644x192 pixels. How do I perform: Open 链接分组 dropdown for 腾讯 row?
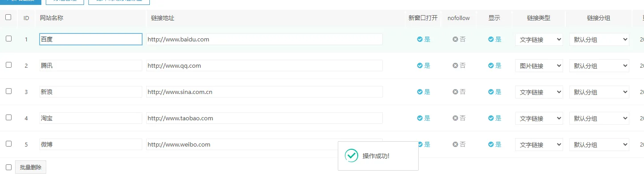[x=599, y=65]
